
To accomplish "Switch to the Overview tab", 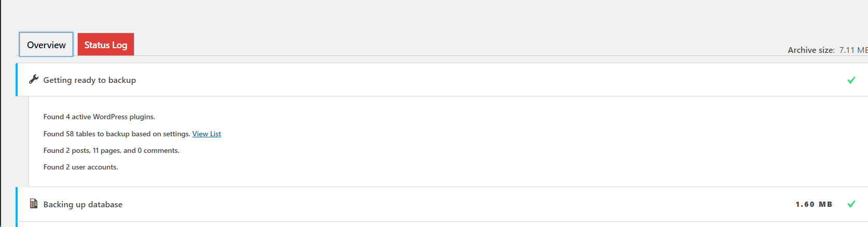I will coord(46,45).
